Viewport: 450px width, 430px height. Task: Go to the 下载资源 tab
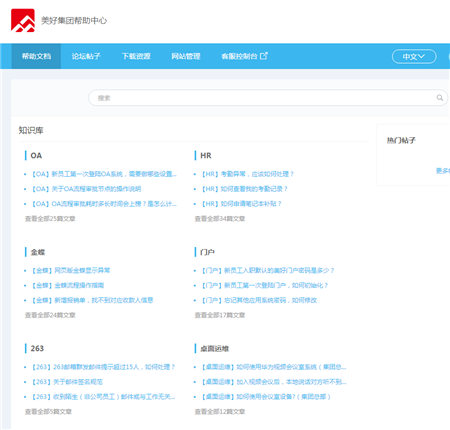point(136,56)
